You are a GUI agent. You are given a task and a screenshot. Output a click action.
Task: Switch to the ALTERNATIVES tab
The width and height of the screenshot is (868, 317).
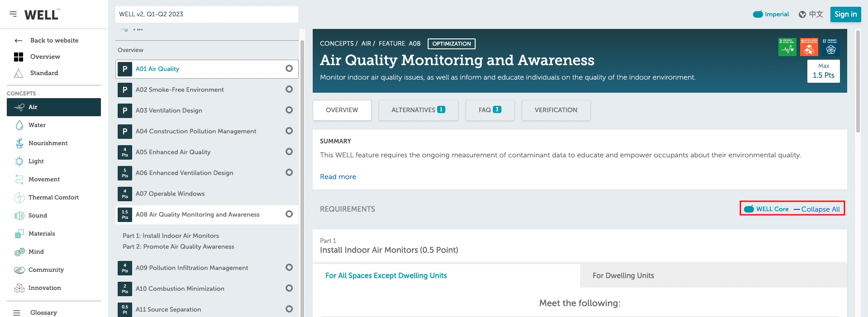pyautogui.click(x=418, y=110)
